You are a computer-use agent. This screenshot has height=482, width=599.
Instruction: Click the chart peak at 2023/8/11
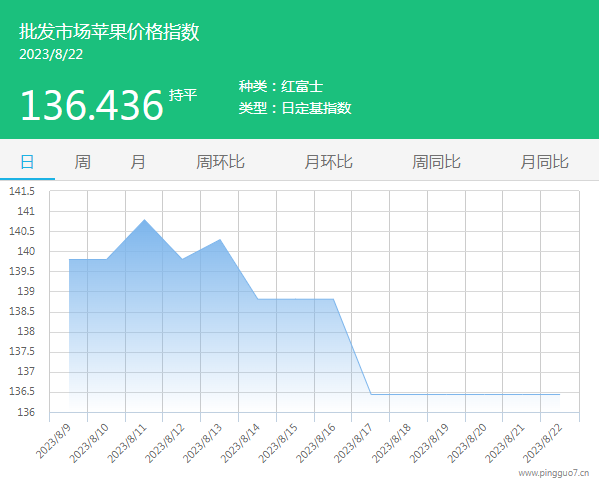(144, 220)
